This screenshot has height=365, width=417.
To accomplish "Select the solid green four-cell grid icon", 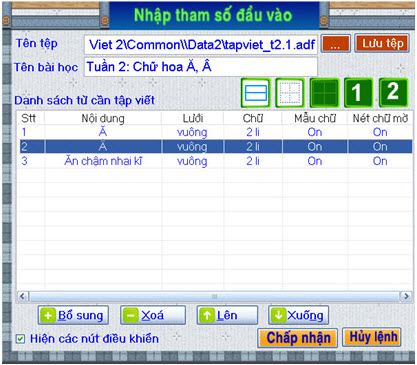I will [324, 93].
